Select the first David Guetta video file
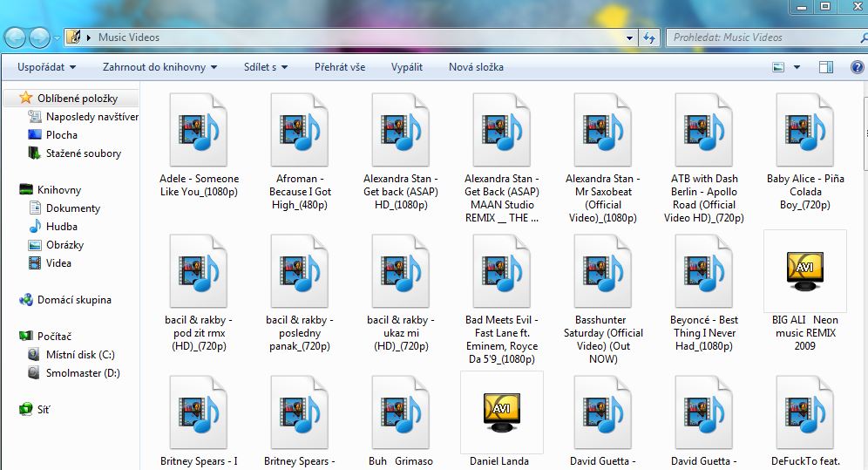This screenshot has height=470, width=868. 603,422
